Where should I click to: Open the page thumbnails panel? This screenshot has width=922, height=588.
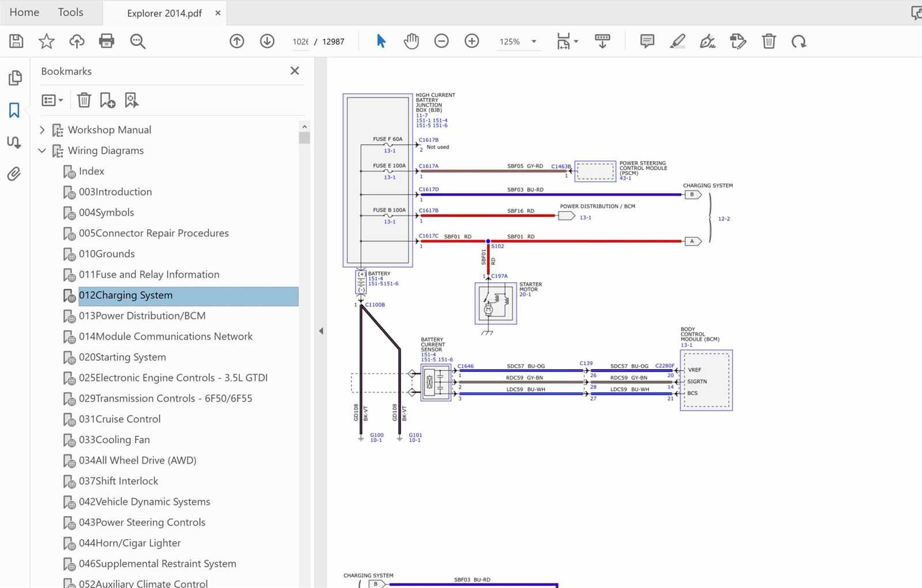15,78
